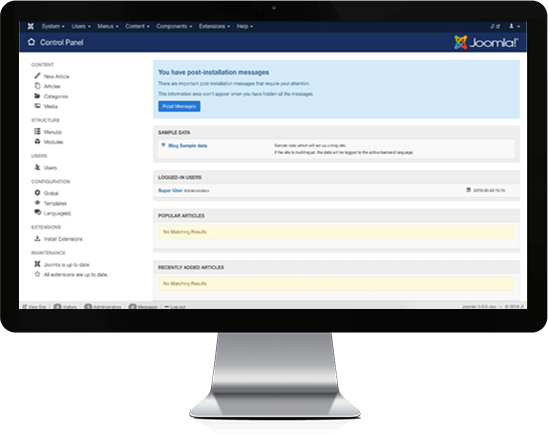Open the Help menu
Screen dimensions: 548x436
point(245,26)
